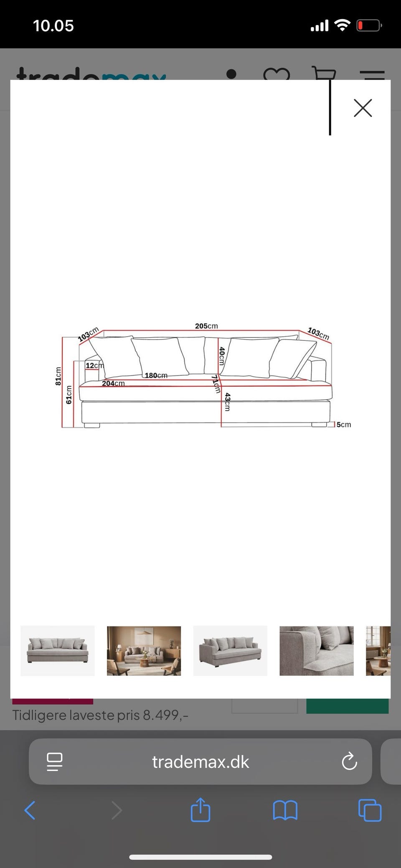Viewport: 401px width, 868px height.
Task: Tap the 12cm armrest width label
Action: tap(94, 365)
